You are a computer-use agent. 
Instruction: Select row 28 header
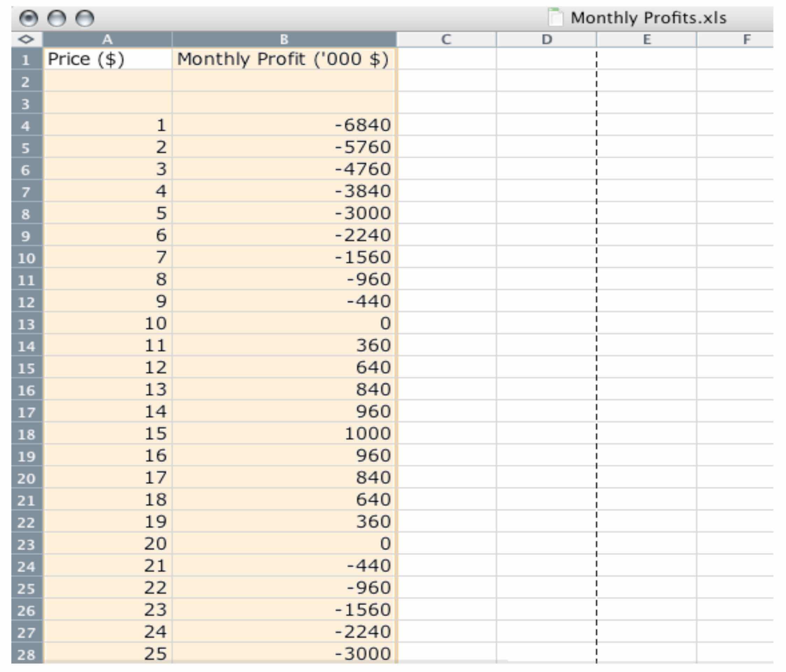pyautogui.click(x=26, y=654)
